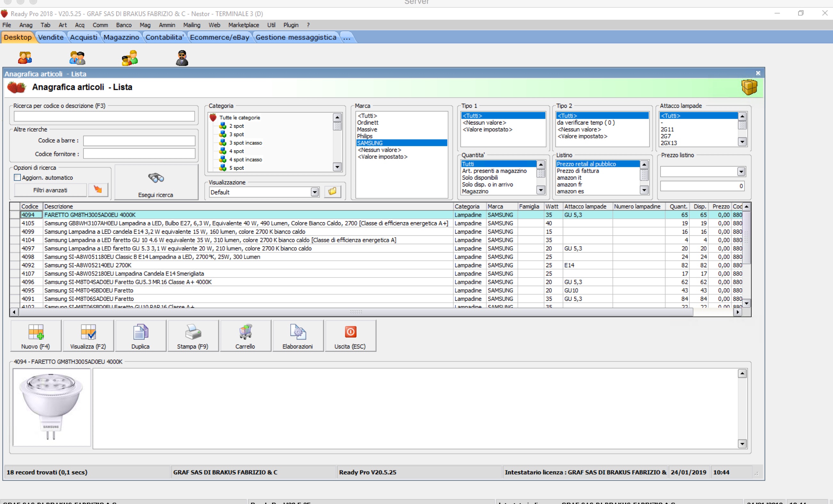Screen dimensions: 833x504
Task: Switch to the Magazzino tab
Action: click(x=121, y=37)
